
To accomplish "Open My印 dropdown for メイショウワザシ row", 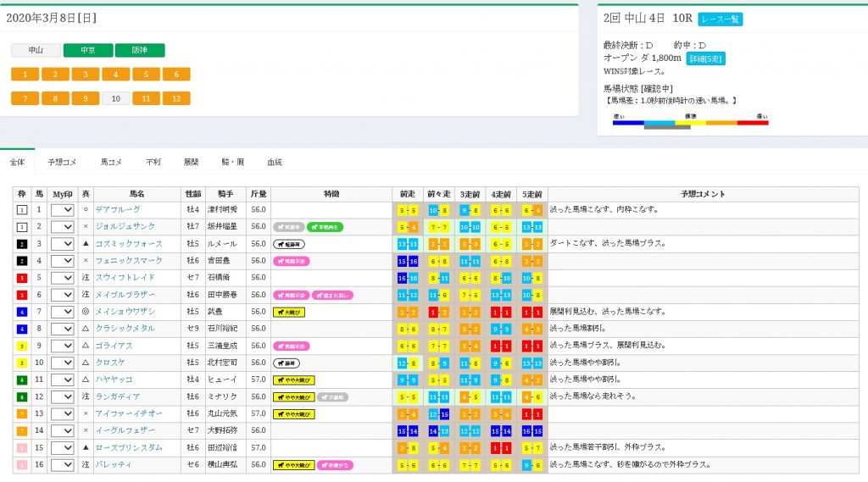I will 63,312.
